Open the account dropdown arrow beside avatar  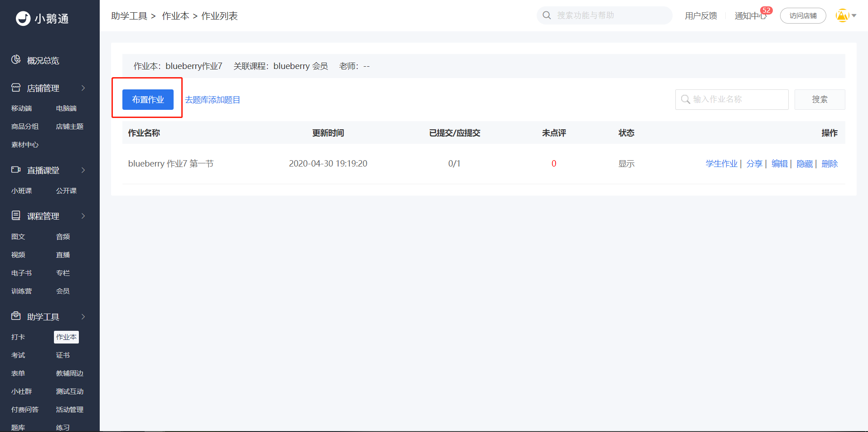pyautogui.click(x=854, y=16)
